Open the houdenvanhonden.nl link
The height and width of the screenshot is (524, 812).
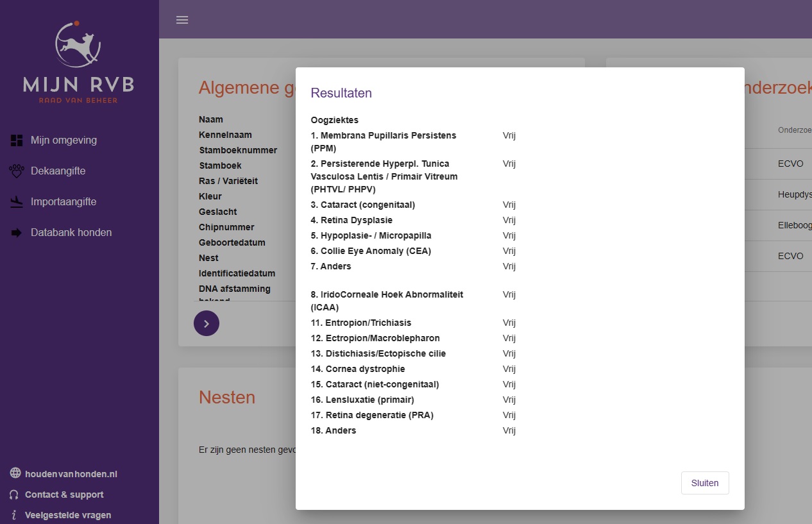coord(71,474)
